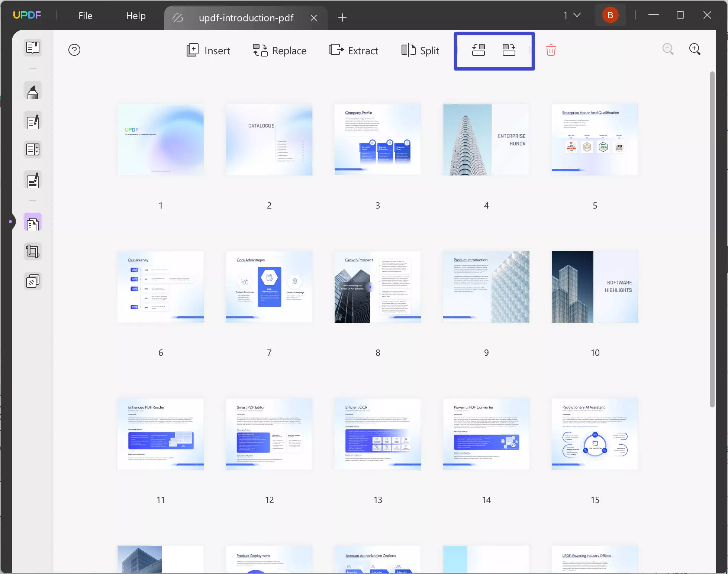Open the File menu
This screenshot has width=728, height=574.
click(x=86, y=15)
